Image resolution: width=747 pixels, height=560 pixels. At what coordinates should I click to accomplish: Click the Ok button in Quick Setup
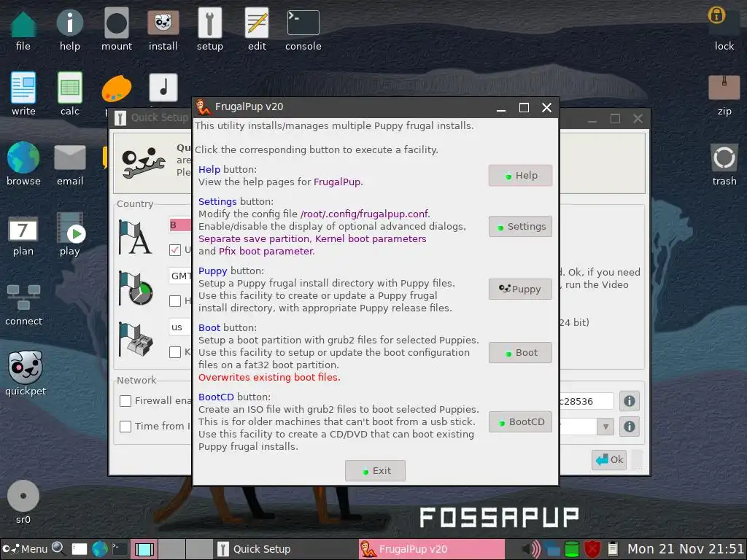coord(609,459)
